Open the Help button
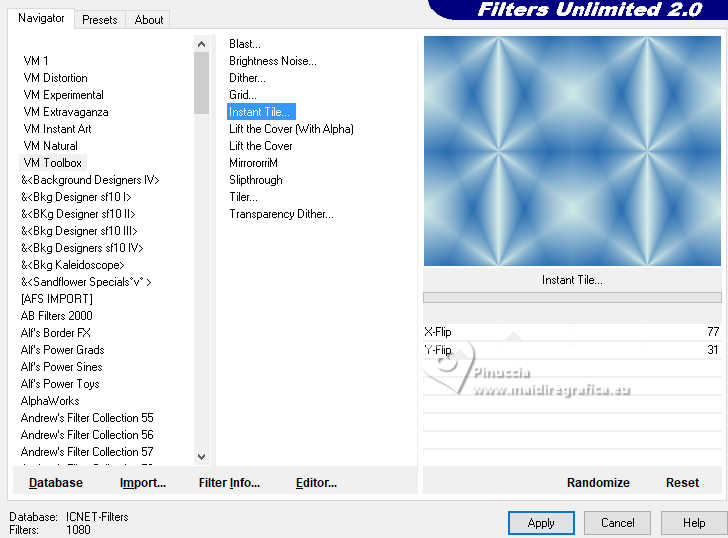The height and width of the screenshot is (538, 728). click(x=694, y=523)
